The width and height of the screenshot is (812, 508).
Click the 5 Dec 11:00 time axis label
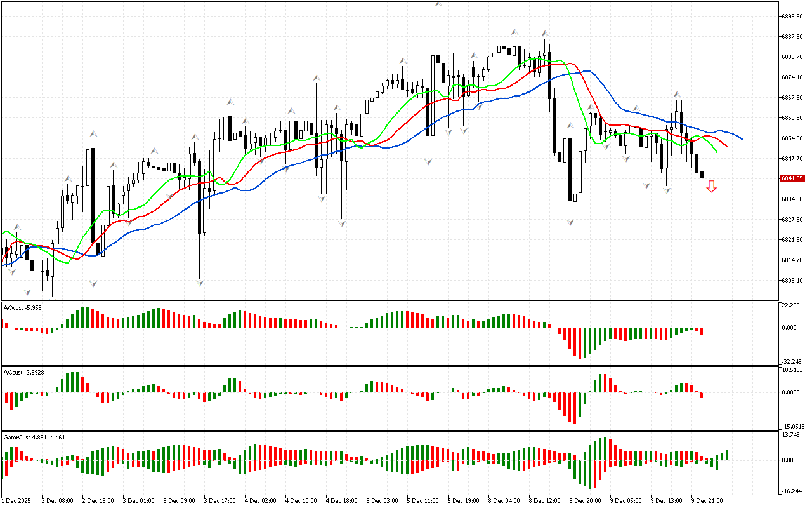click(x=422, y=501)
